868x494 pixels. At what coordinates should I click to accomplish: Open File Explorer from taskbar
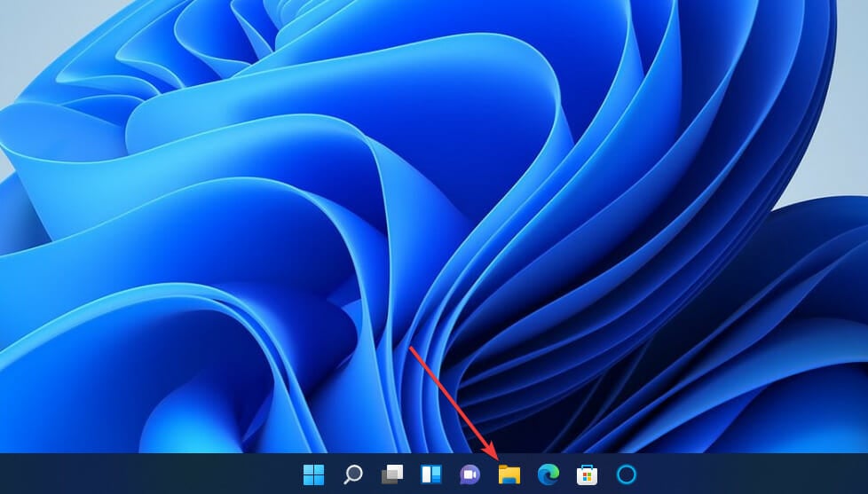pos(509,474)
